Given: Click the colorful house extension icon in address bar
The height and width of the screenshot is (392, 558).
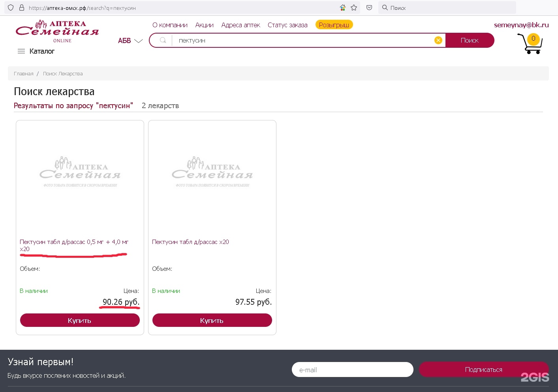Looking at the screenshot, I should pos(342,8).
